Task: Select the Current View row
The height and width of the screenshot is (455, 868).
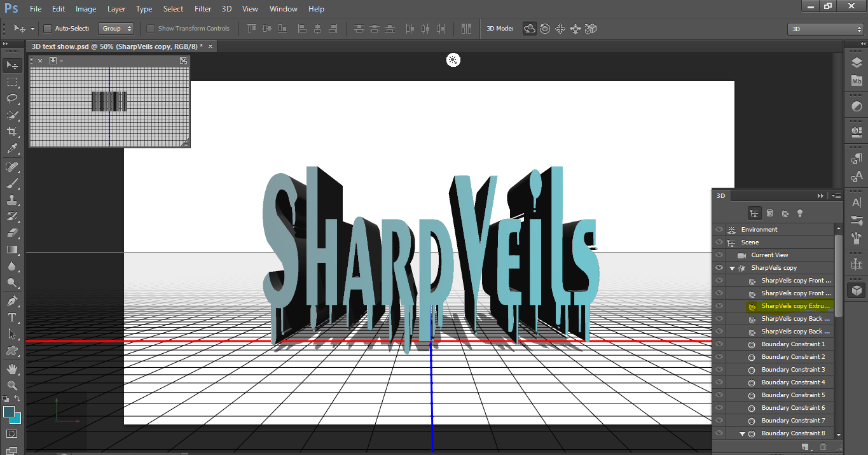Action: coord(780,255)
